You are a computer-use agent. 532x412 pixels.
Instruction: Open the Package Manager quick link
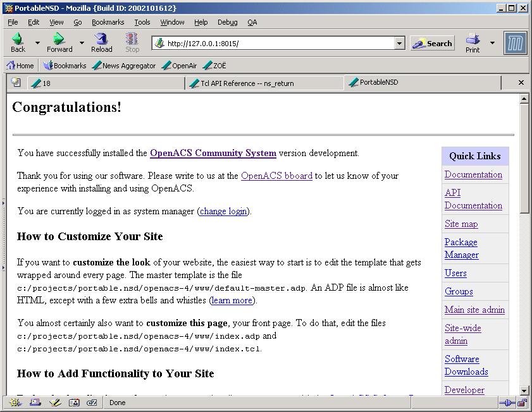(461, 248)
